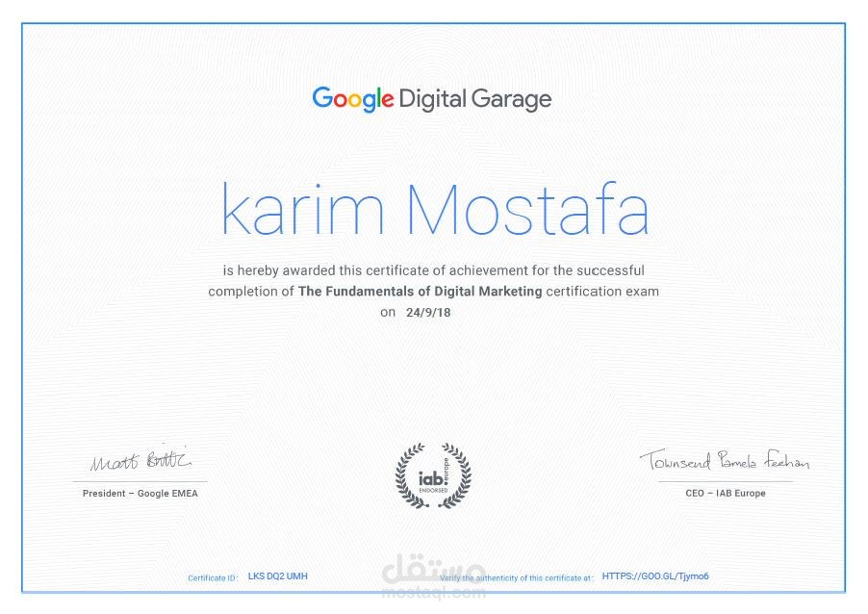868x614 pixels.
Task: Click the Townsend Pamela Feehan signature
Action: (725, 459)
